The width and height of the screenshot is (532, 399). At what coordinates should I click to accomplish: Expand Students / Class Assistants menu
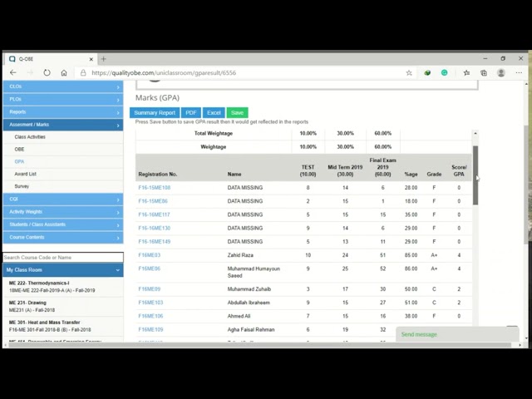(63, 224)
